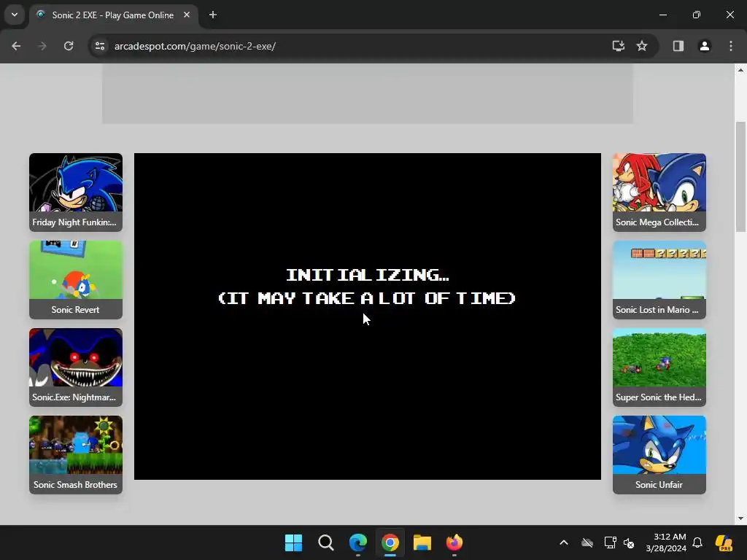Close the Sonic 2 EXE tab
Image resolution: width=747 pixels, height=560 pixels.
point(187,15)
